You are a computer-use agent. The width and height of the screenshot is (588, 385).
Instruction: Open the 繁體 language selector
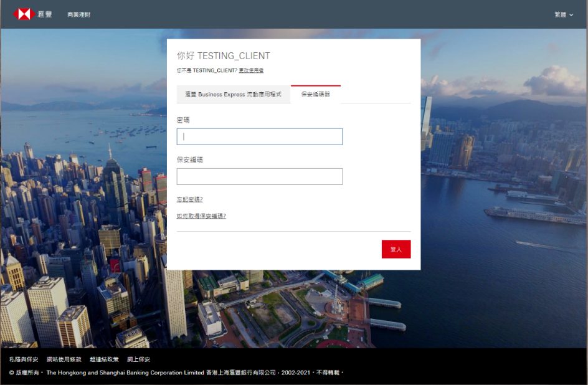560,14
